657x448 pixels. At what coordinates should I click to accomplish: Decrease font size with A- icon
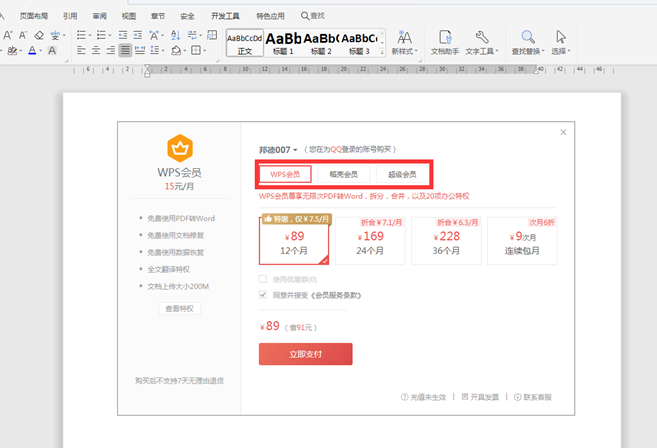coord(23,35)
